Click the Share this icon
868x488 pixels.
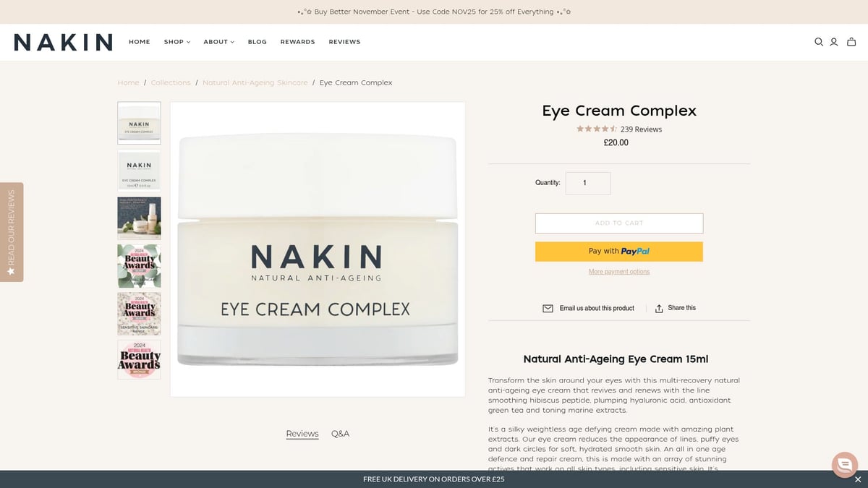[x=658, y=307]
